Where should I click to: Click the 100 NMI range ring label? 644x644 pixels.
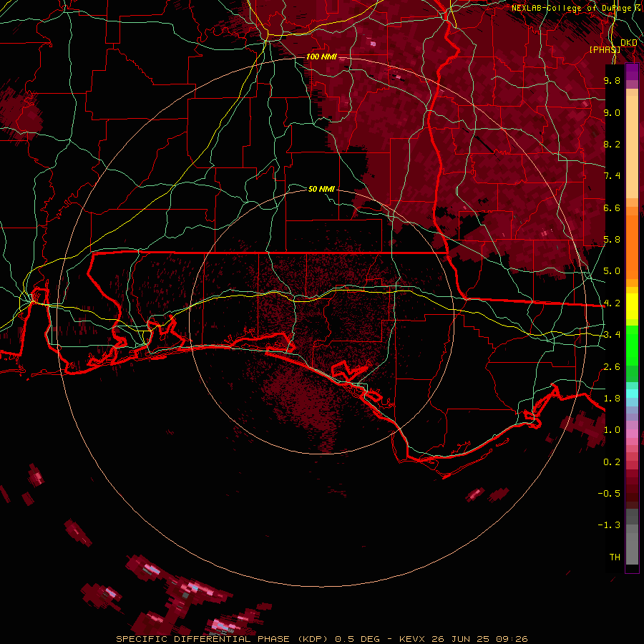click(321, 57)
